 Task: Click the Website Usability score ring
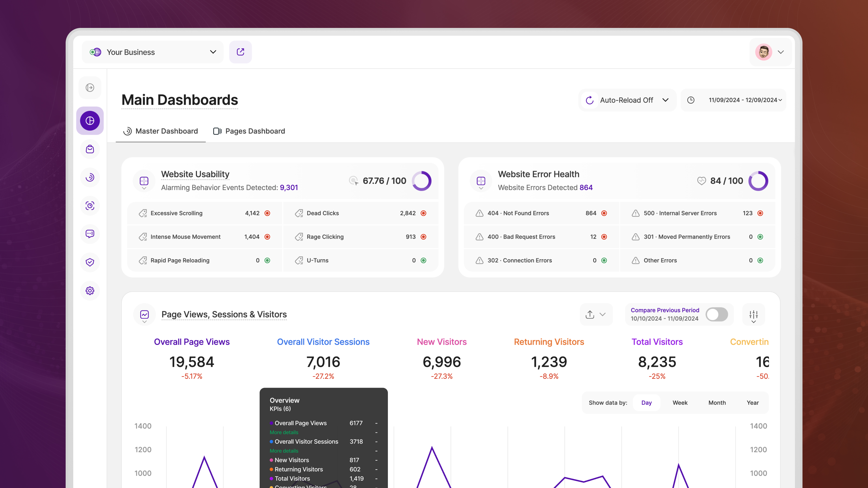click(x=422, y=181)
